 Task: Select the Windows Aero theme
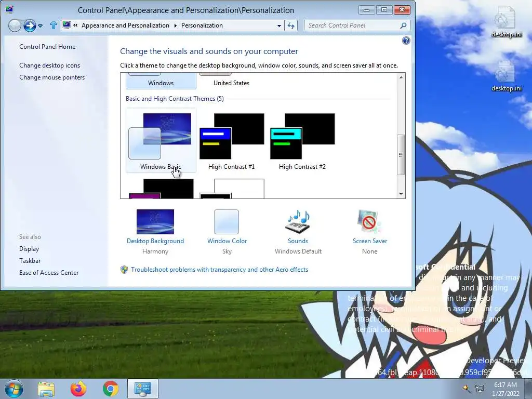click(161, 81)
